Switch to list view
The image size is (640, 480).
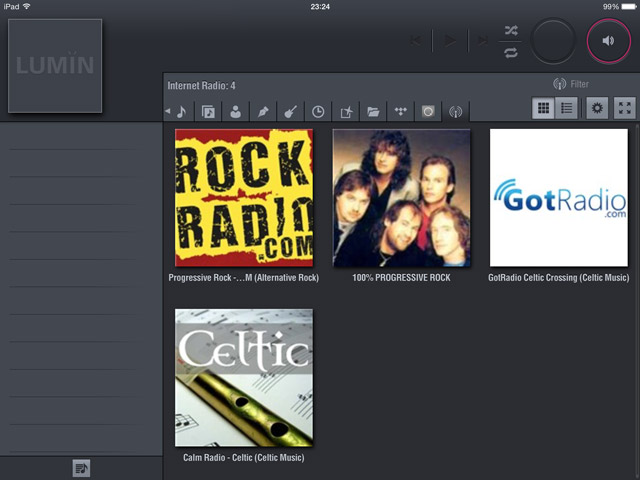click(x=566, y=108)
